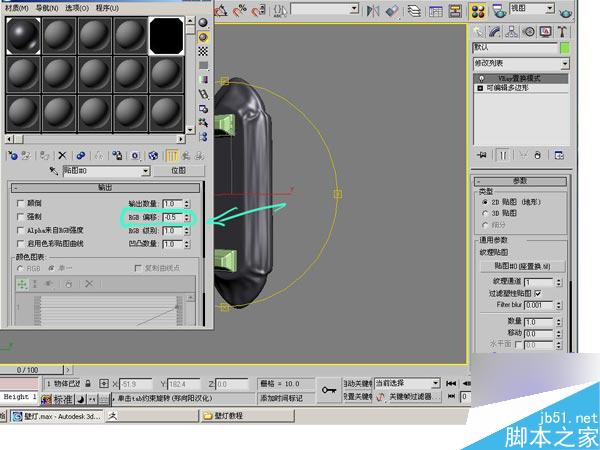The width and height of the screenshot is (600, 450).
Task: Toggle lightbulb on VRay置换模式 modifier
Action: pyautogui.click(x=481, y=78)
